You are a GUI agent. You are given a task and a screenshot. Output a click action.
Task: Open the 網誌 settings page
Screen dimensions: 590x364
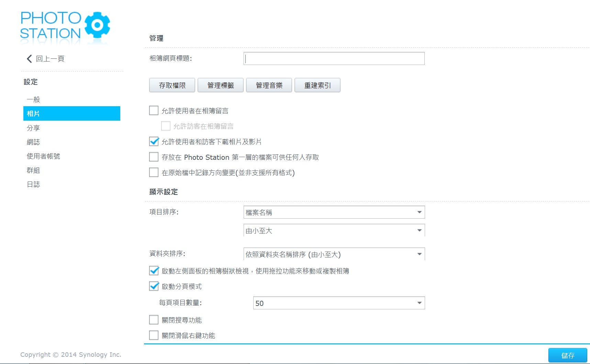(x=33, y=142)
